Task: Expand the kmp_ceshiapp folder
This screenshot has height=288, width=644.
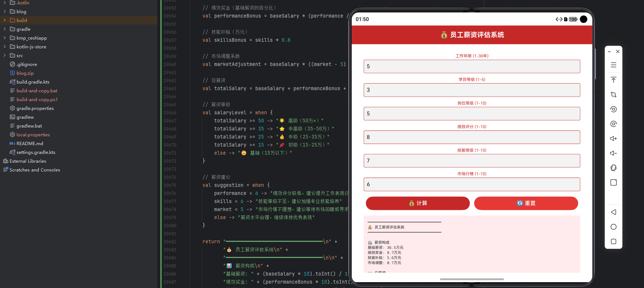Action: tap(4, 38)
